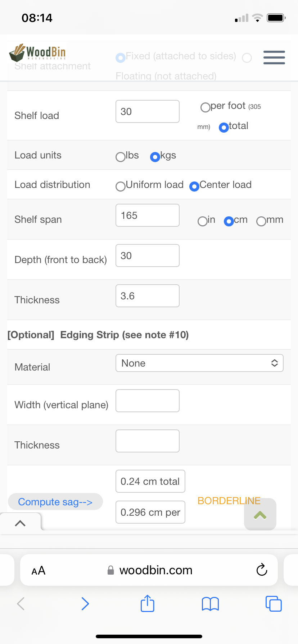Expand the bottom-left chevron tab
The width and height of the screenshot is (298, 644).
[21, 523]
